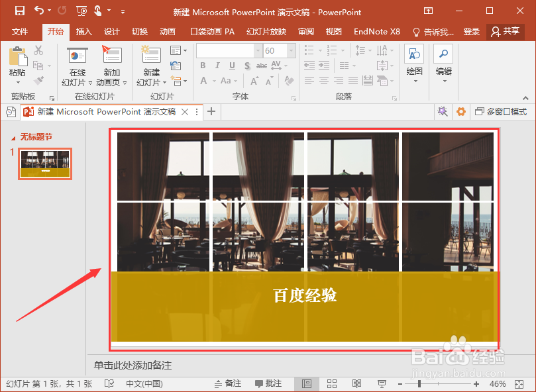Toggle Bold formatting
This screenshot has height=392, width=536.
[203, 66]
